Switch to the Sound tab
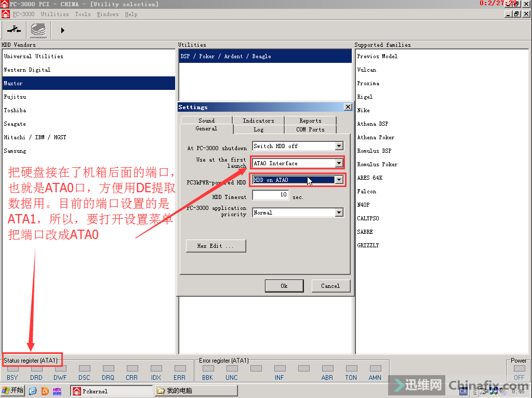This screenshot has height=398, width=532. click(x=207, y=121)
